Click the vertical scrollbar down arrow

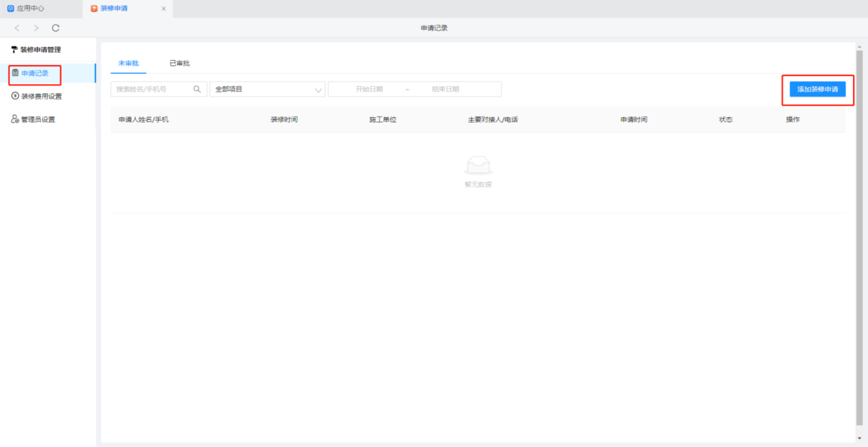coord(860,438)
